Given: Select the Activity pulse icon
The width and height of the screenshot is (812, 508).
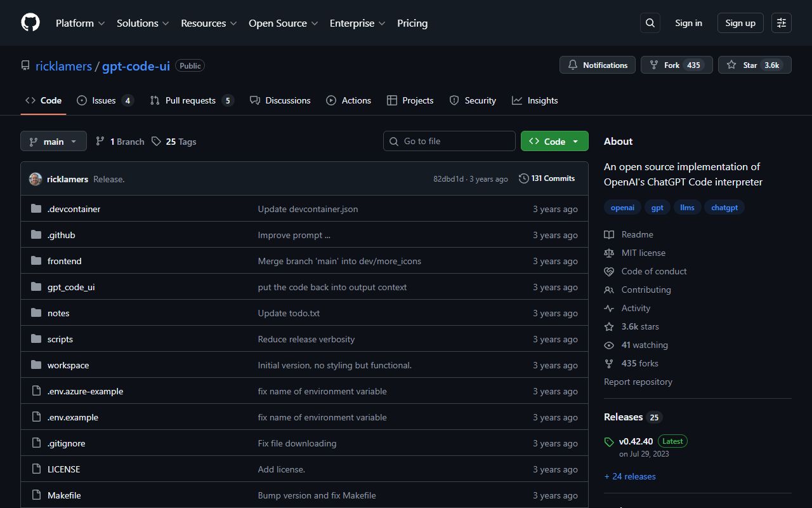Looking at the screenshot, I should tap(609, 308).
